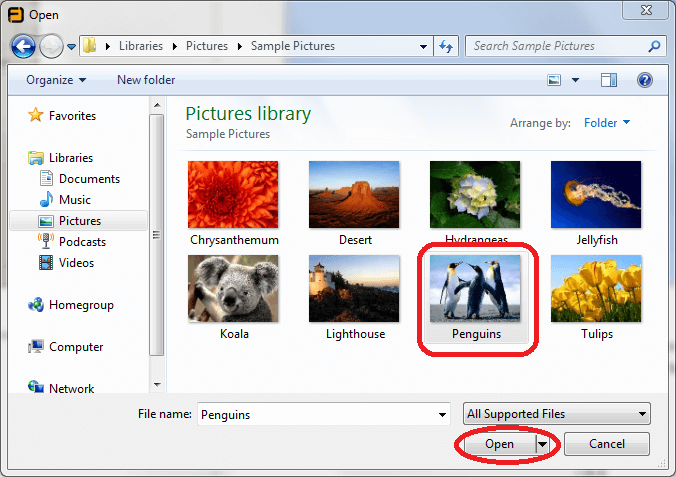Click the Favorites star icon
Viewport: 676px width, 477px height.
coord(35,115)
